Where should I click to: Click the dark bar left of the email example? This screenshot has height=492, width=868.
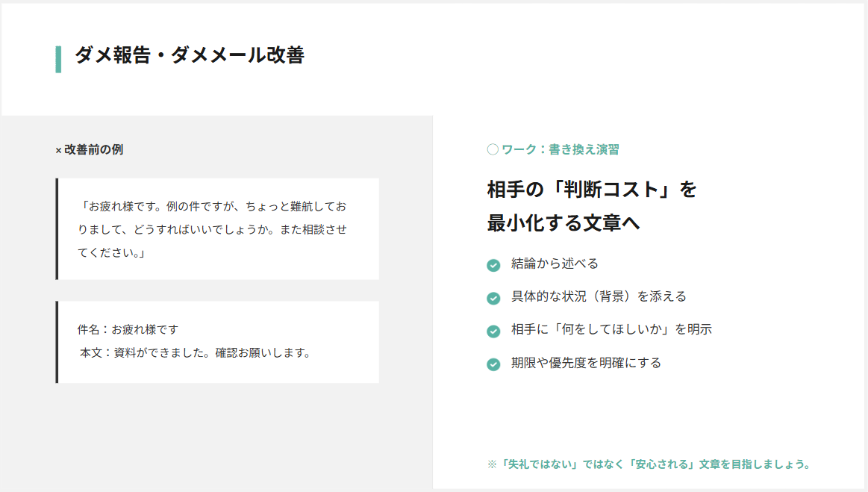pyautogui.click(x=57, y=342)
